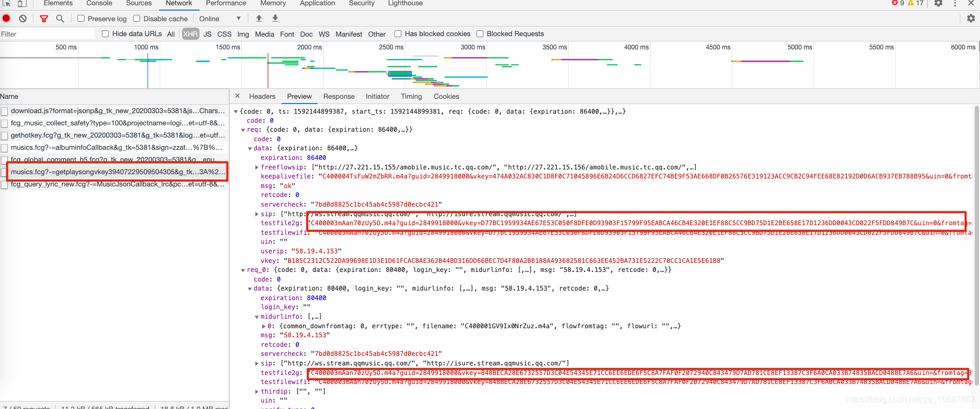Tick checkbox beside gethotkey.fcg request
The height and width of the screenshot is (409, 980).
4,136
